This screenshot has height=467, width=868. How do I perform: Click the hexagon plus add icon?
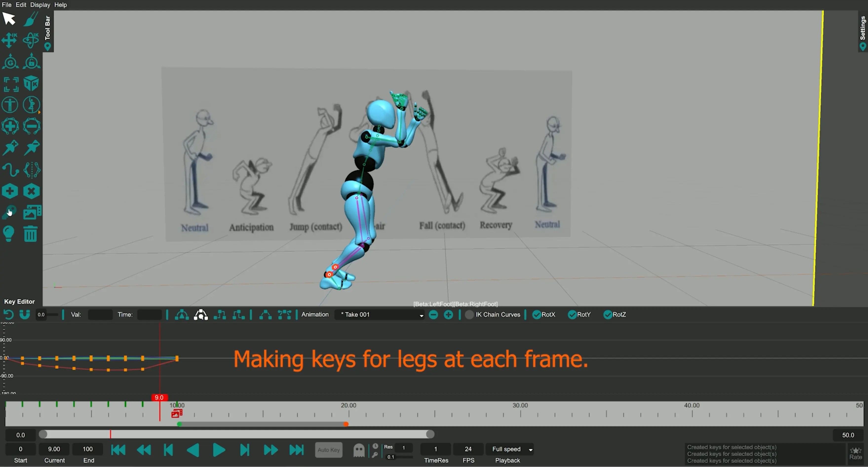[x=10, y=191]
